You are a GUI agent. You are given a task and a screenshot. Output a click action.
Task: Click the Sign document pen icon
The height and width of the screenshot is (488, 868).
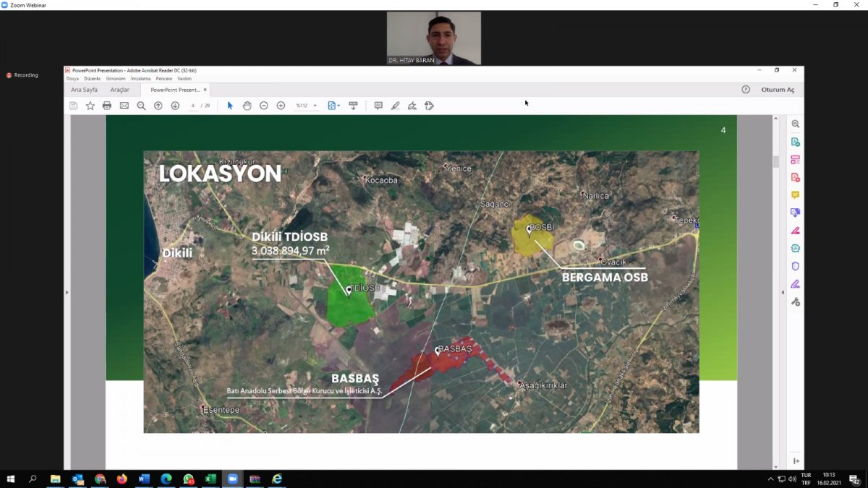(x=412, y=106)
